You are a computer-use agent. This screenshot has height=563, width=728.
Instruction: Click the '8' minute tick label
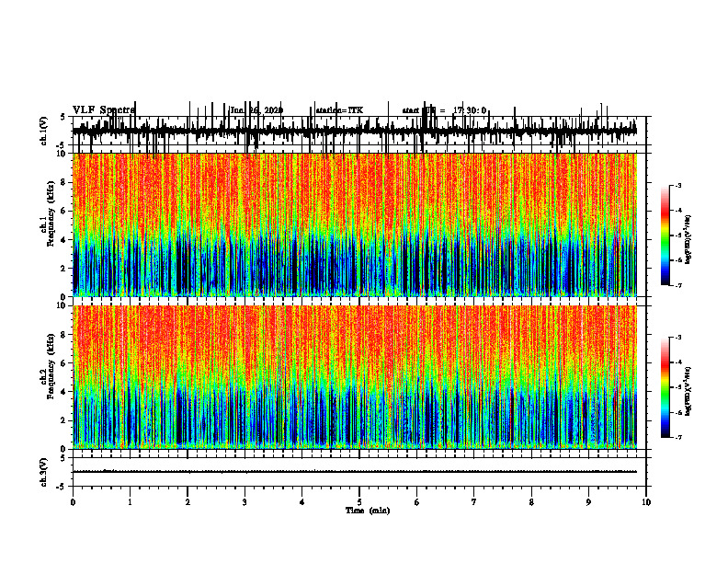pyautogui.click(x=531, y=502)
